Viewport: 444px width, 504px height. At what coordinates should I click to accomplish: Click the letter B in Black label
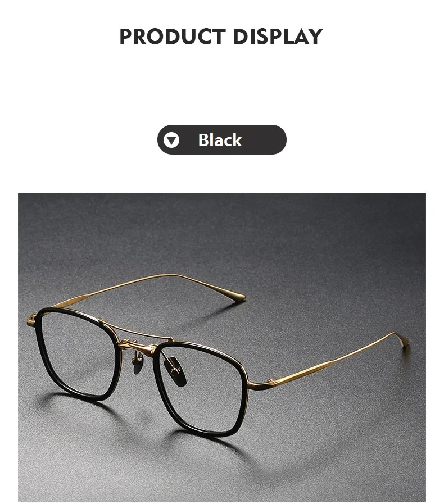pos(203,140)
